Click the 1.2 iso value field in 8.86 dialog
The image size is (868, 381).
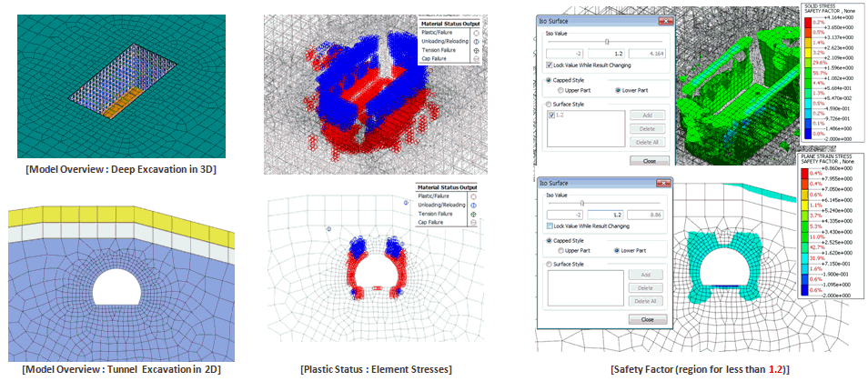click(605, 215)
